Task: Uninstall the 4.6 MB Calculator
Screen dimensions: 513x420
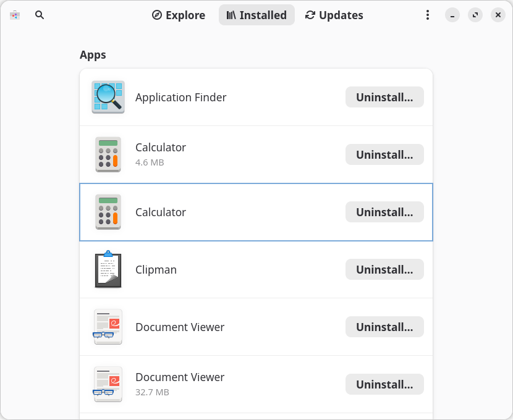Action: coord(384,154)
